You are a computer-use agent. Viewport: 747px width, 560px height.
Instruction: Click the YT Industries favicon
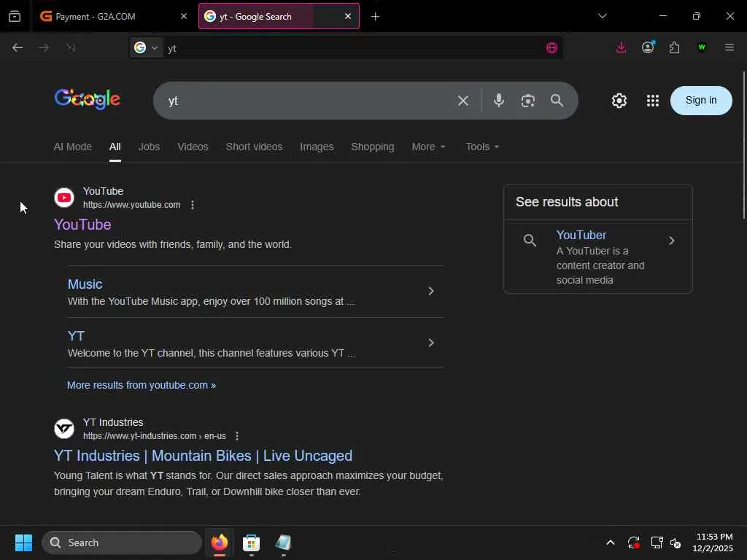point(64,429)
